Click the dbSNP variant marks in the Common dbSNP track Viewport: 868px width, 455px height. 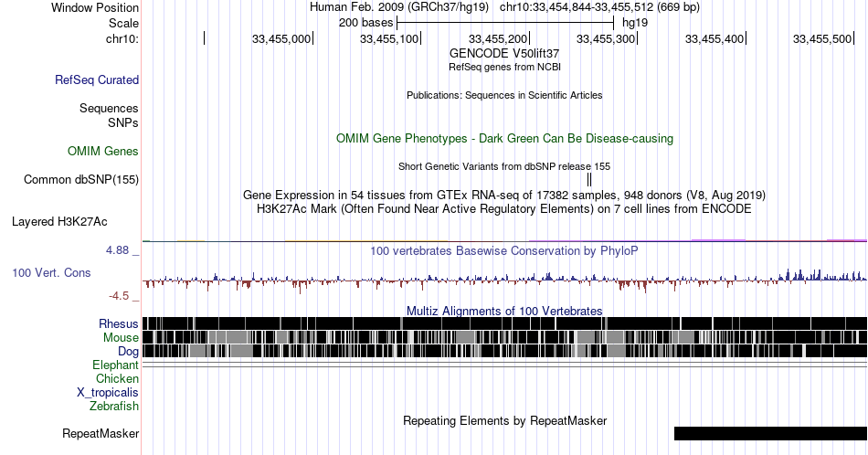pos(589,179)
